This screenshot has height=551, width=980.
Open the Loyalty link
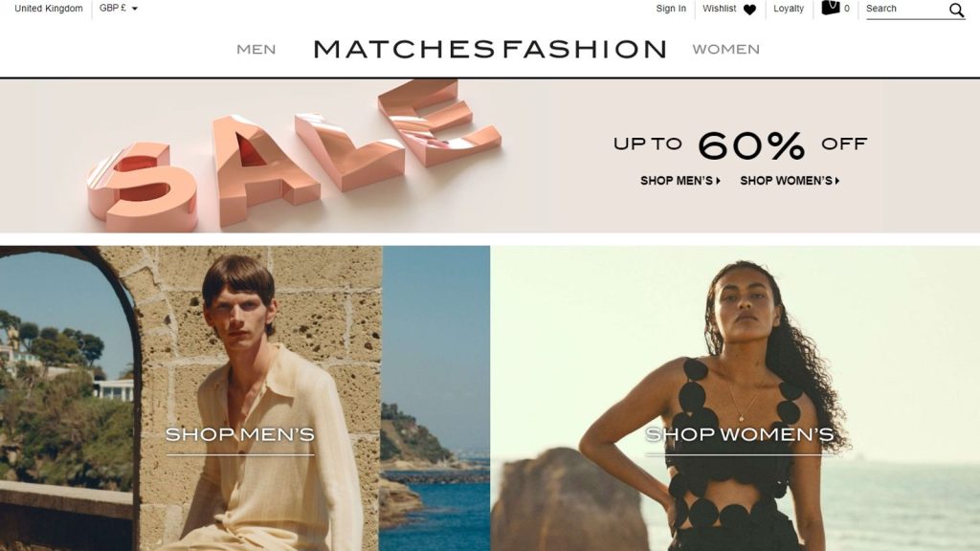coord(789,8)
